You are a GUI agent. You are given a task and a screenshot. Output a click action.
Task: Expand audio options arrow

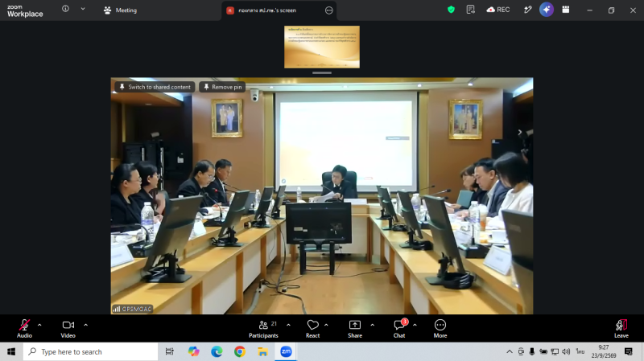(x=39, y=325)
